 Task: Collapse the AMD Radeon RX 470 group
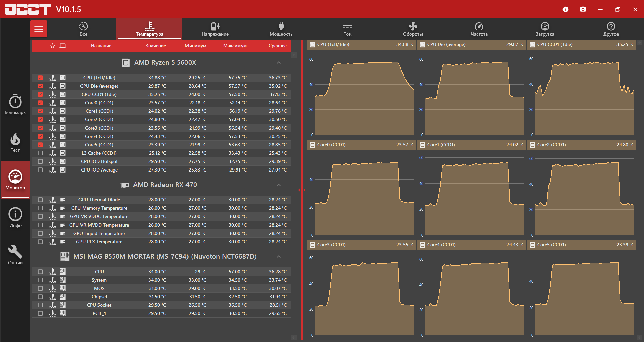(279, 185)
